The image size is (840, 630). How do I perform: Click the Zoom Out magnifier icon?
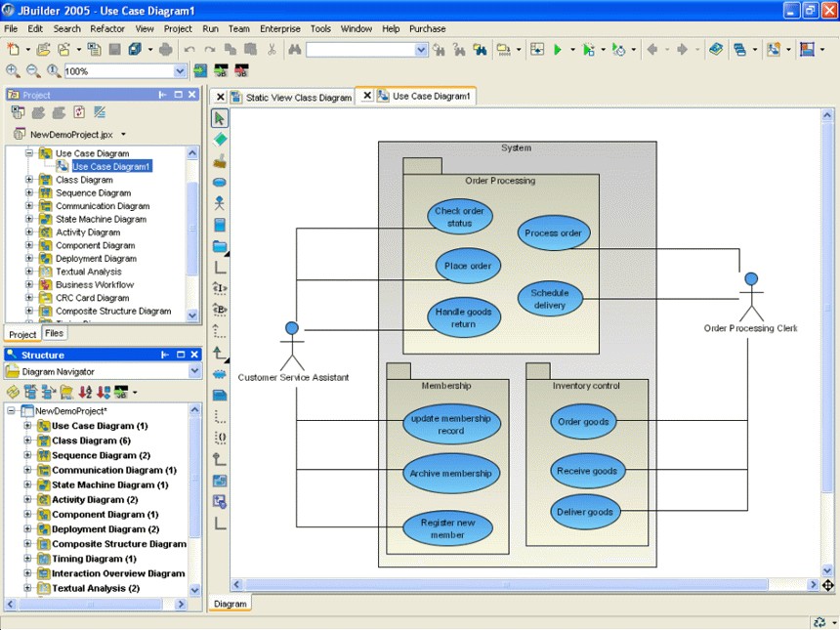coord(33,70)
